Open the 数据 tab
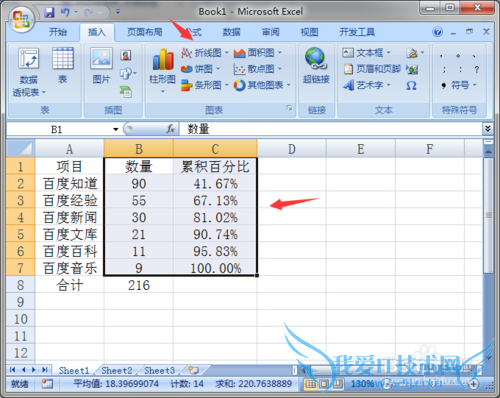Screen dimensions: 500x398 pos(232,32)
